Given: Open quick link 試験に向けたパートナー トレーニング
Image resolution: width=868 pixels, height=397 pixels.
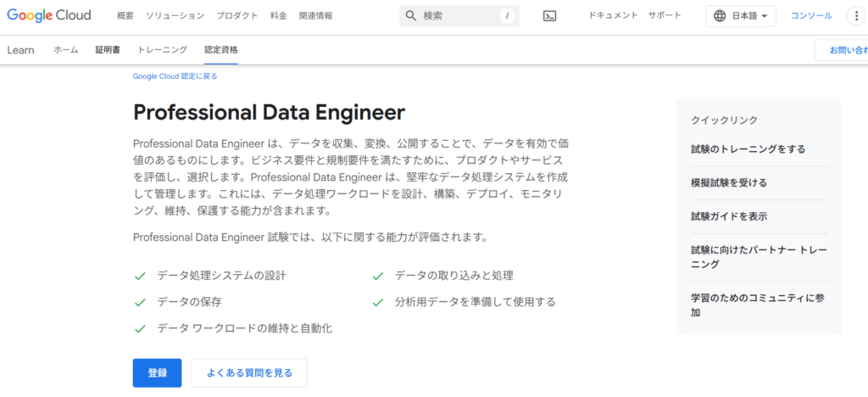Looking at the screenshot, I should [x=759, y=257].
